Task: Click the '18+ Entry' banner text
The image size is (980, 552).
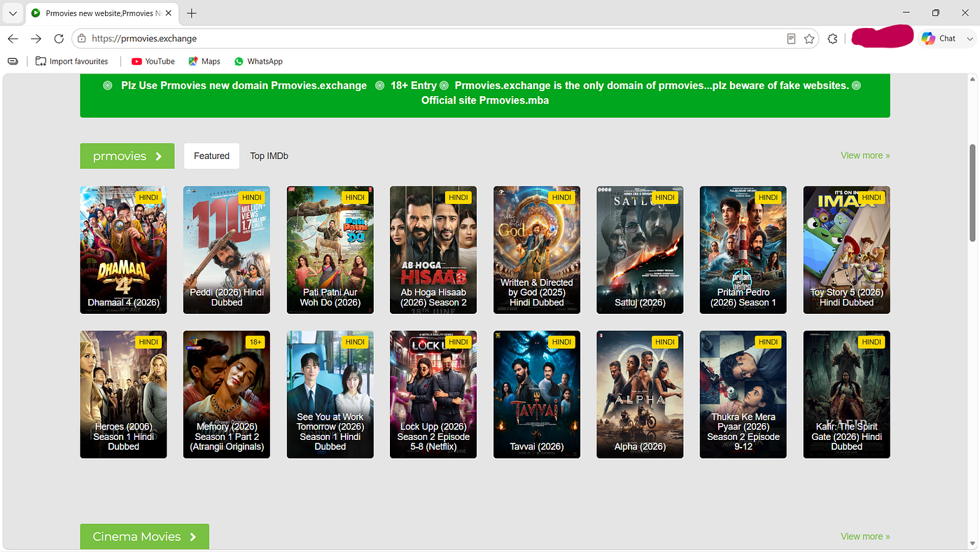Action: 414,85
